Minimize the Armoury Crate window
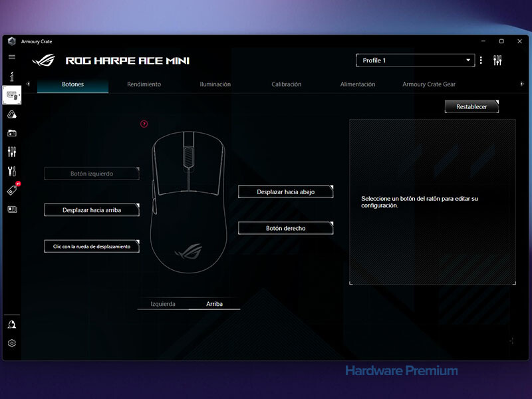Image resolution: width=532 pixels, height=399 pixels. point(483,41)
